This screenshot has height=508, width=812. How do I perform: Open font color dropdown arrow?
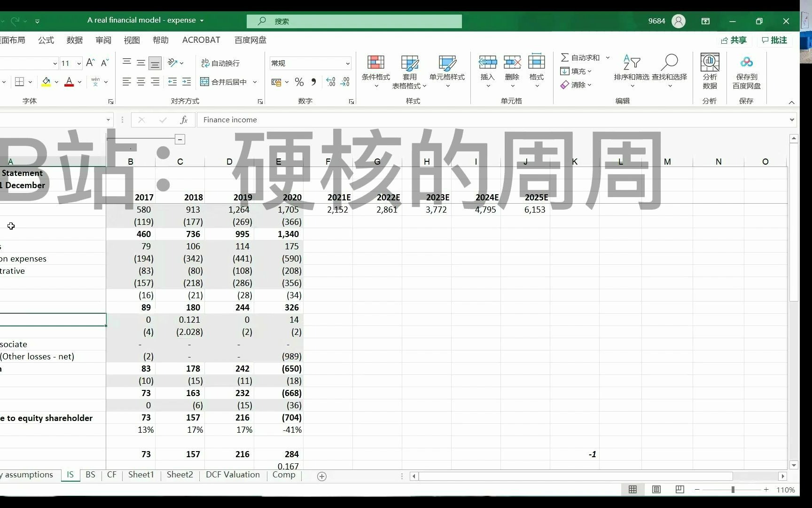pos(79,82)
